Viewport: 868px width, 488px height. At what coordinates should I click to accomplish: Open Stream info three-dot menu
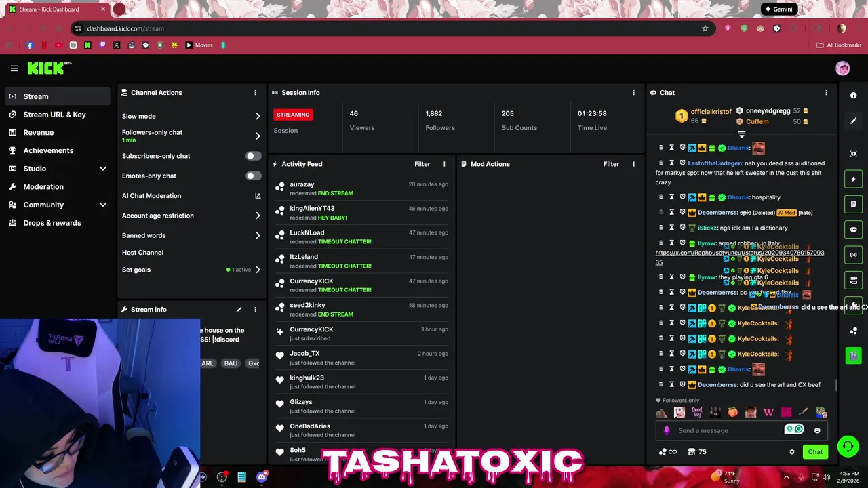click(256, 310)
